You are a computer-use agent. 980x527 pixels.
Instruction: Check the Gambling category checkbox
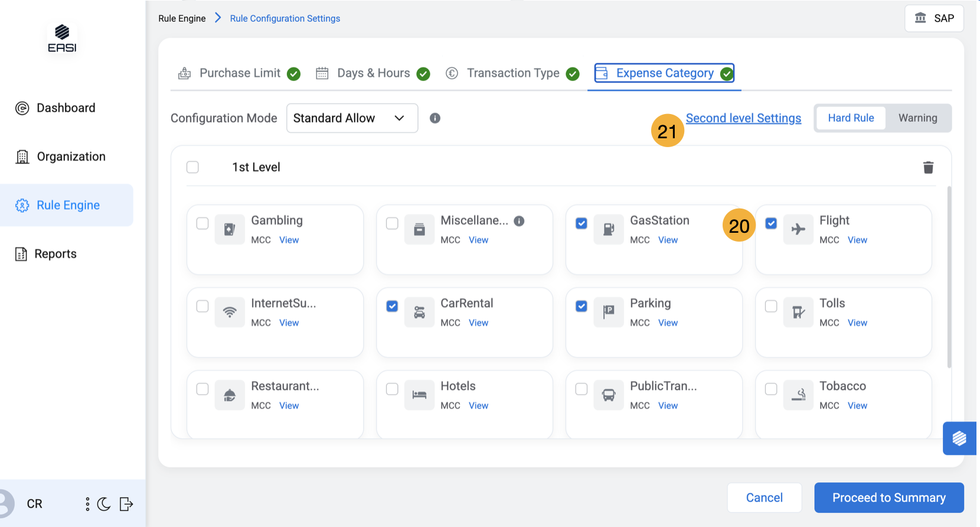[202, 223]
